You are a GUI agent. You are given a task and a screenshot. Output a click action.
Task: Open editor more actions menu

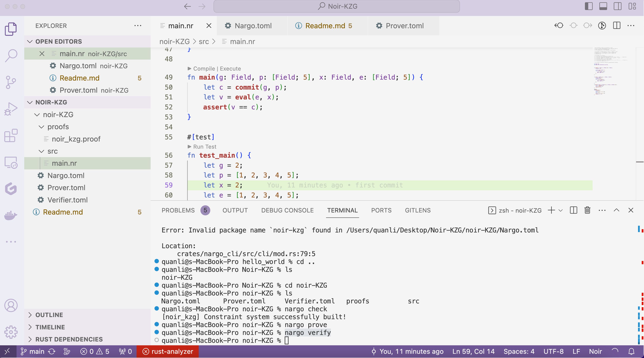[631, 26]
